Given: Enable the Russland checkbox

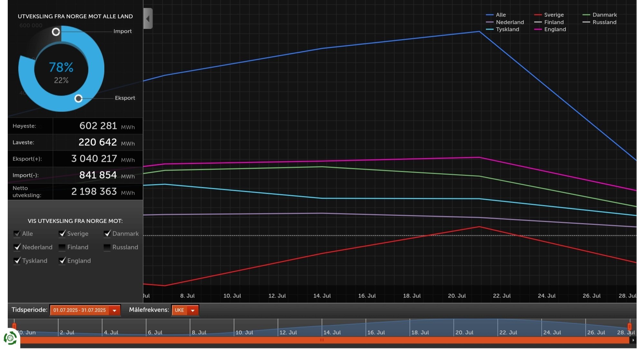Looking at the screenshot, I should point(107,247).
